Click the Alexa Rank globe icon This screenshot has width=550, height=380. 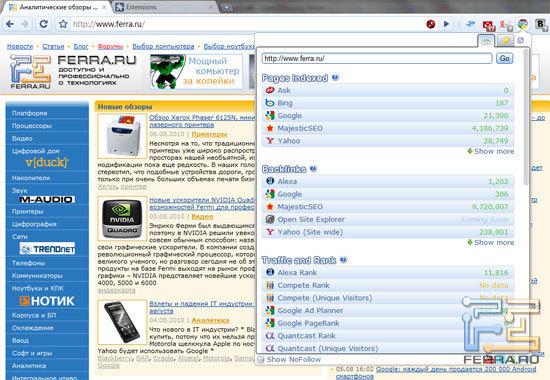tap(270, 272)
